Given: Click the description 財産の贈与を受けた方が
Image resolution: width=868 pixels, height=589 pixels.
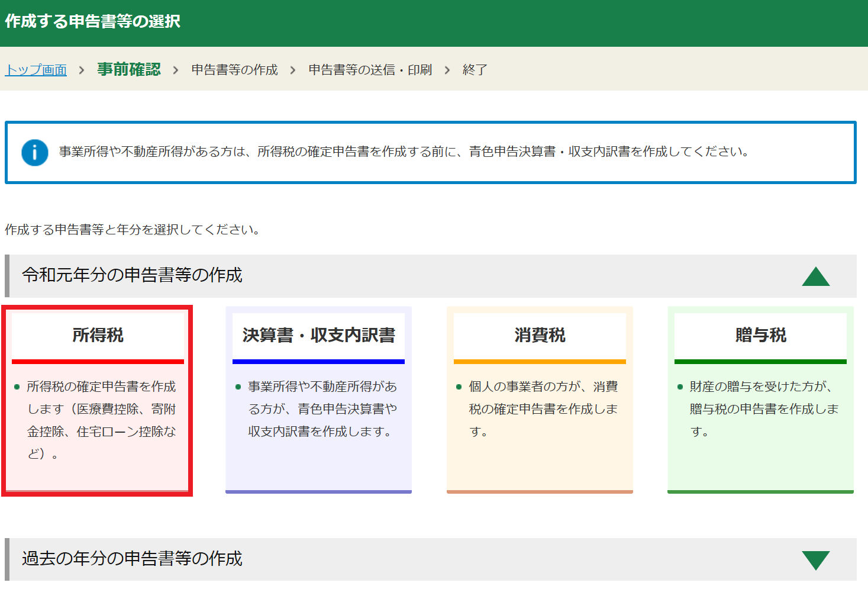Looking at the screenshot, I should tap(764, 409).
